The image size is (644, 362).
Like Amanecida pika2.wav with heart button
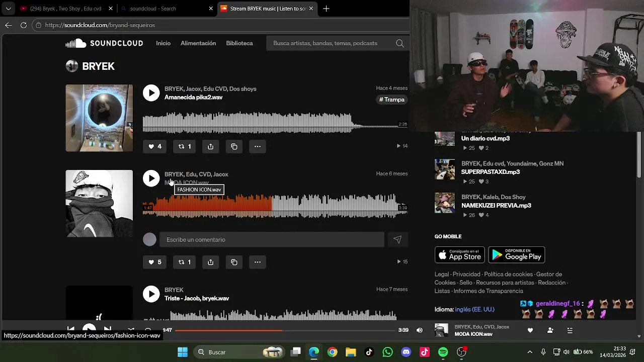click(154, 146)
